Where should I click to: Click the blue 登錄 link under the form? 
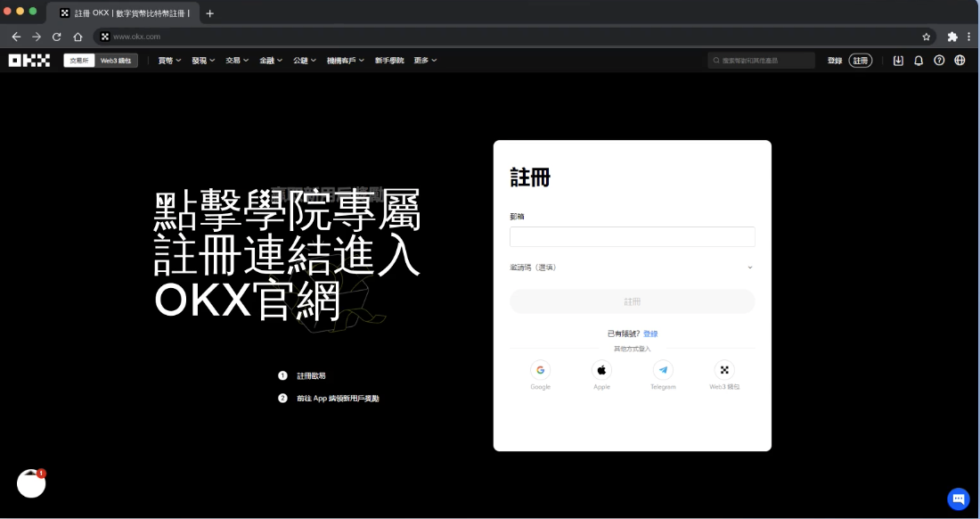(x=650, y=334)
